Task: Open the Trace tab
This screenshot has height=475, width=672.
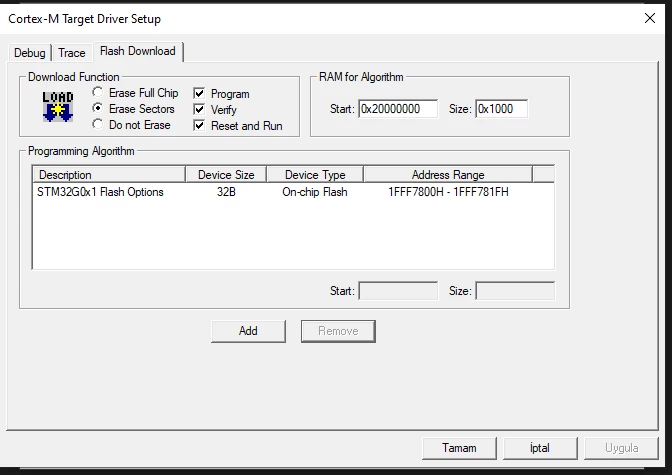Action: coord(72,53)
